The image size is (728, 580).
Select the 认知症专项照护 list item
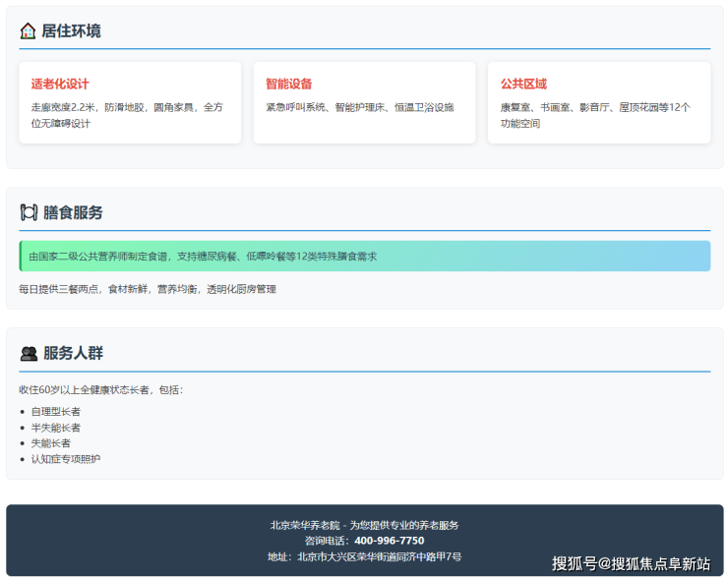[66, 458]
